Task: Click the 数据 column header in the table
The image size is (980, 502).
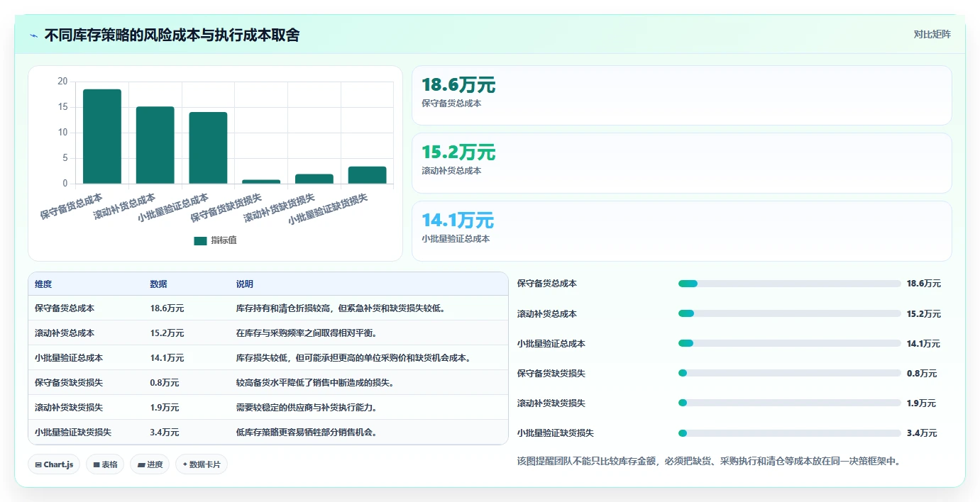Action: (x=159, y=284)
